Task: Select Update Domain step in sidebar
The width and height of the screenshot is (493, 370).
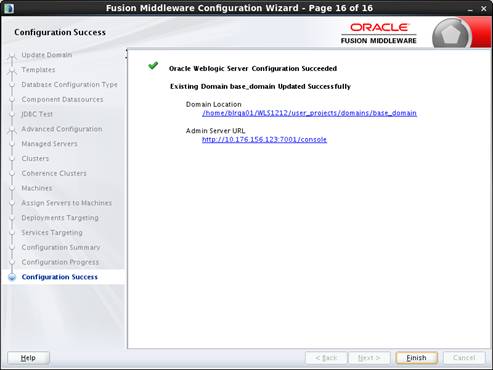Action: coord(47,55)
